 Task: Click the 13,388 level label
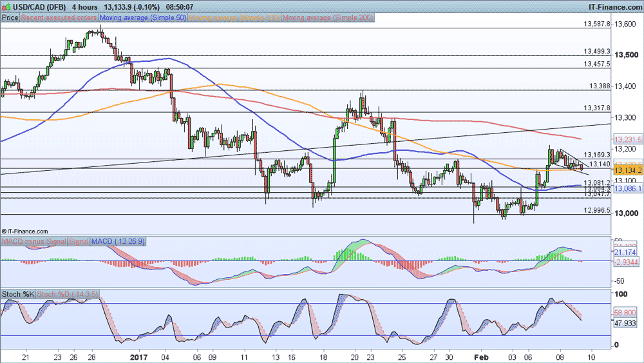[x=600, y=86]
